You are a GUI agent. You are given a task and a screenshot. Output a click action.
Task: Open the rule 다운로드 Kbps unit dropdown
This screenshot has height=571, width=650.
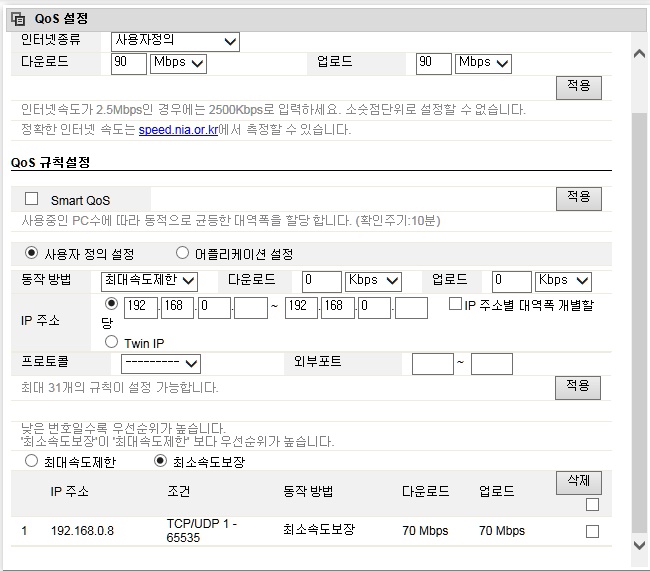pos(373,282)
